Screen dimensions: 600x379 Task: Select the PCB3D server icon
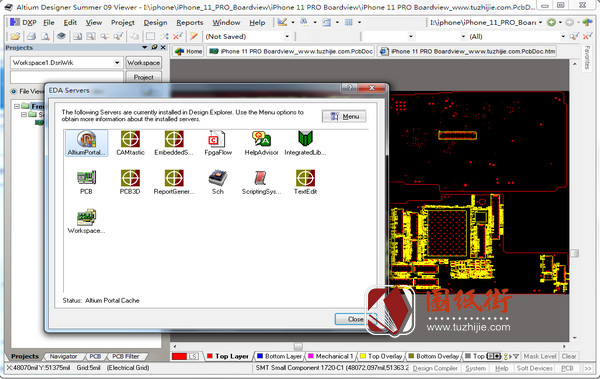[x=130, y=181]
